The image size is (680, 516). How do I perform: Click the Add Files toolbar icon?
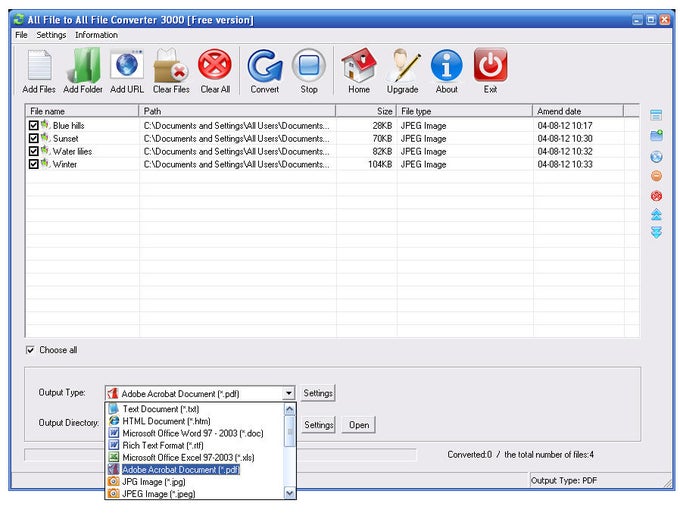click(39, 66)
